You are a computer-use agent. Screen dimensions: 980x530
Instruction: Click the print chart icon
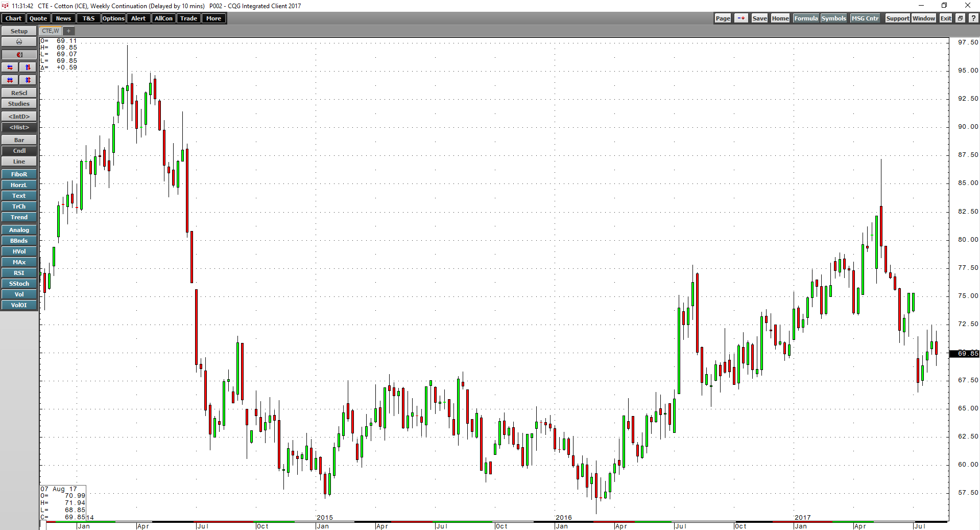tap(19, 41)
